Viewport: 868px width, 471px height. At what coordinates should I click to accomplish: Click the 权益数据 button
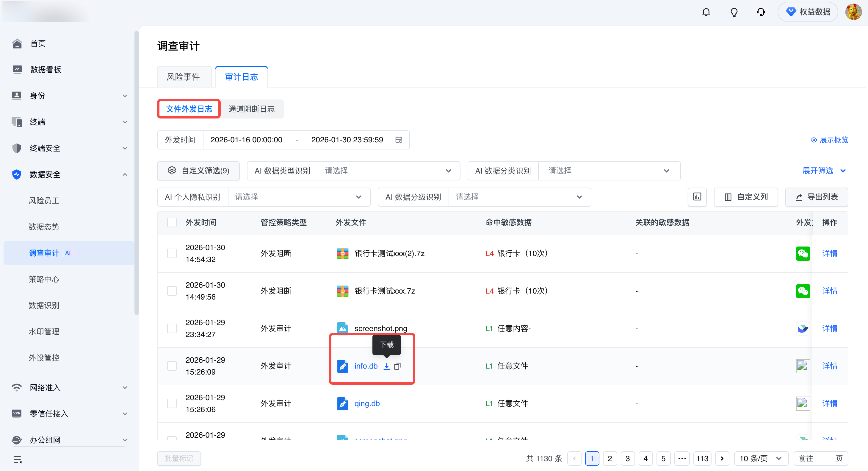[807, 12]
